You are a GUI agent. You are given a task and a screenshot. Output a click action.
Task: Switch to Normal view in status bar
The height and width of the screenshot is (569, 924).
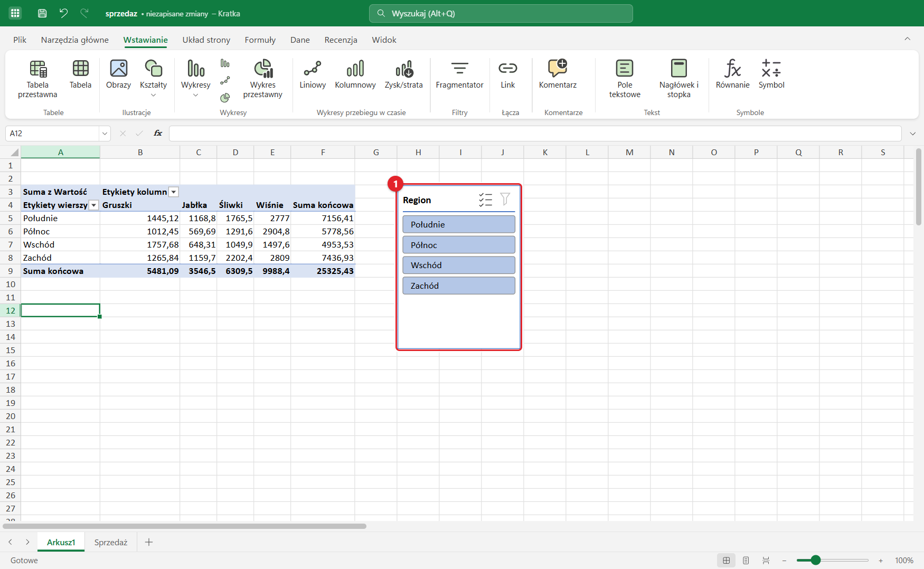[x=727, y=561]
